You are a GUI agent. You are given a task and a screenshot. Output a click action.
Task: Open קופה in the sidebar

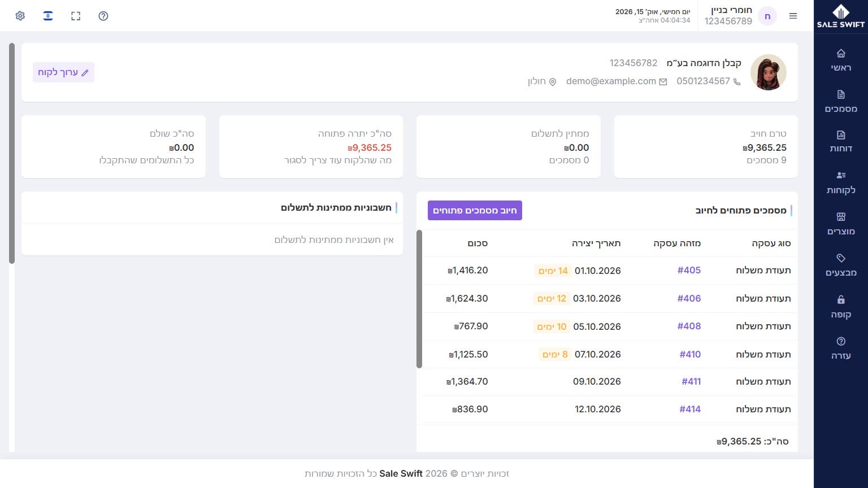tap(841, 307)
